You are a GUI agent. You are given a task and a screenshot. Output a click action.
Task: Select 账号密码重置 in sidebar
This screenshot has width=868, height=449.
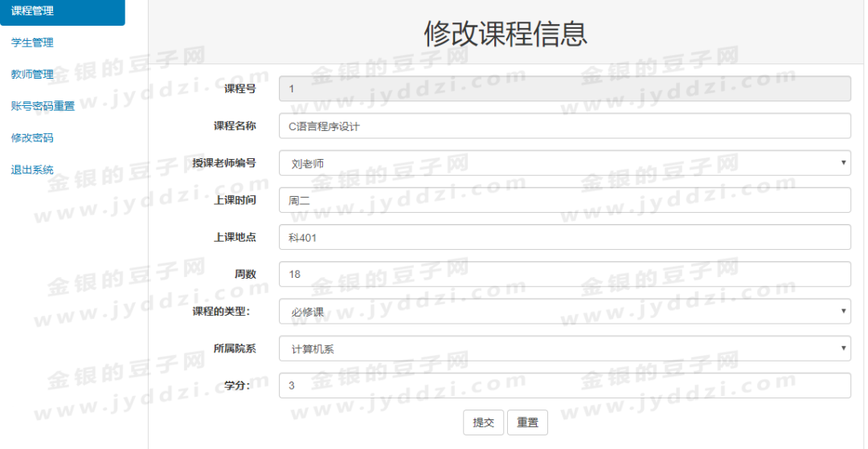pyautogui.click(x=43, y=106)
